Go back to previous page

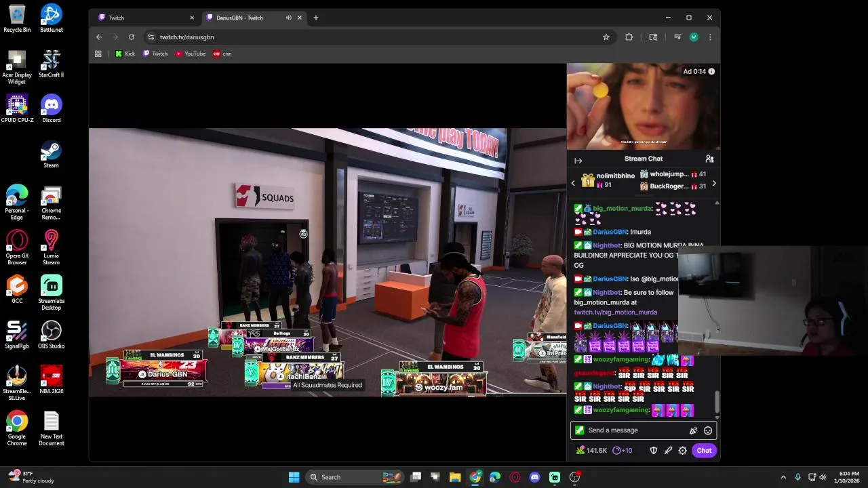pyautogui.click(x=99, y=37)
